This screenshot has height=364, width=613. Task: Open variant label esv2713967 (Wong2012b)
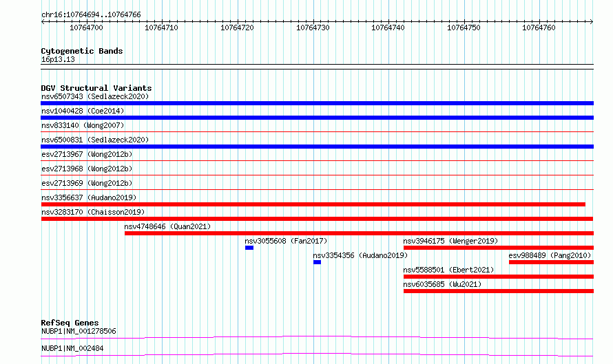(x=87, y=154)
